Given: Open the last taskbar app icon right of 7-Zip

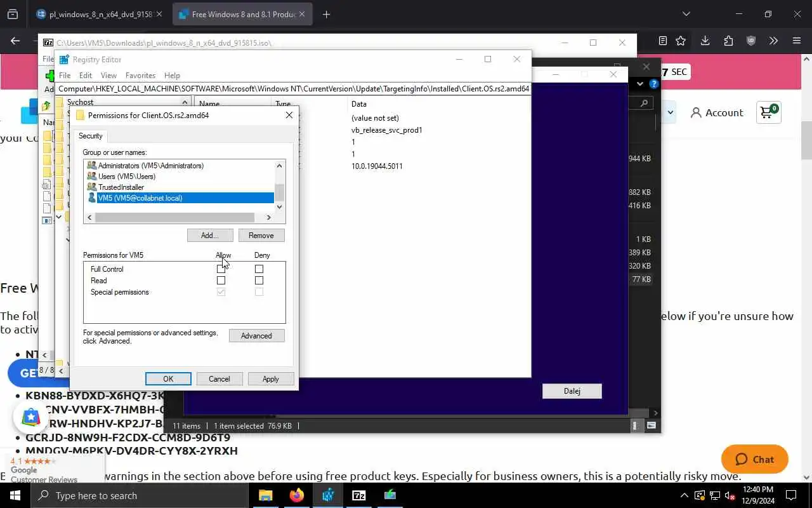Looking at the screenshot, I should [390, 495].
